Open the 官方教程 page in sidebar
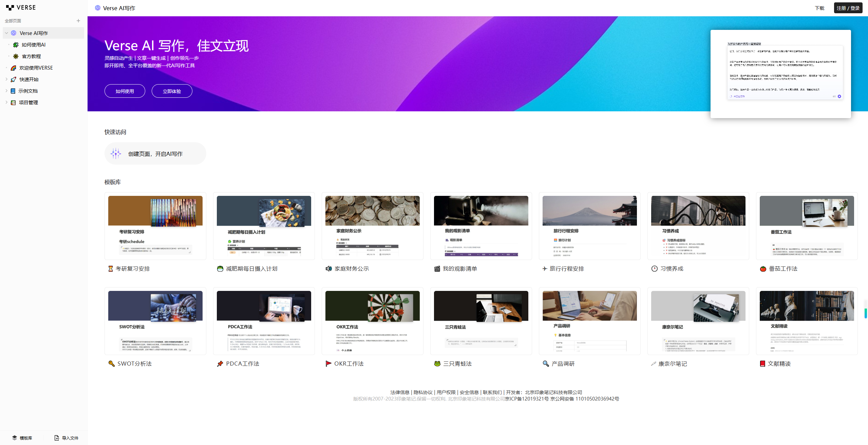Screen dimensions: 868x445 (x=43, y=56)
